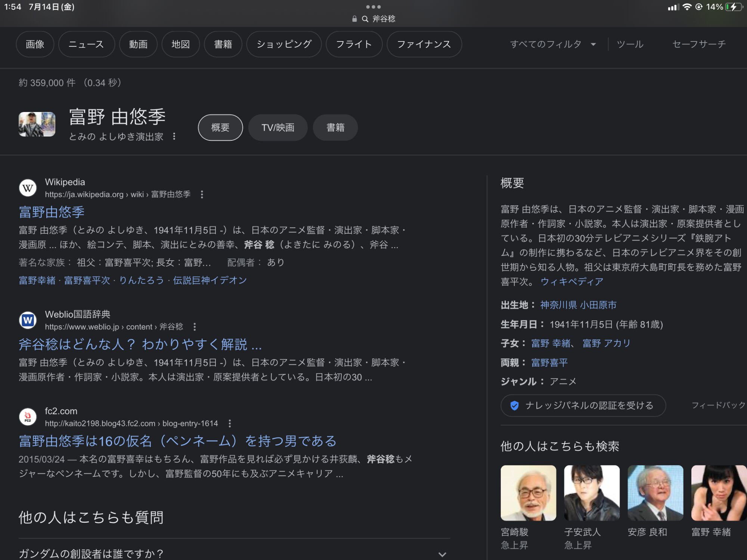Filter results by 画像

point(35,44)
